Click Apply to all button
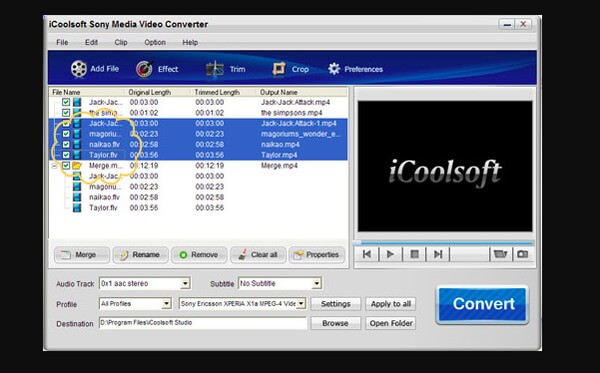The image size is (600, 373). 391,304
